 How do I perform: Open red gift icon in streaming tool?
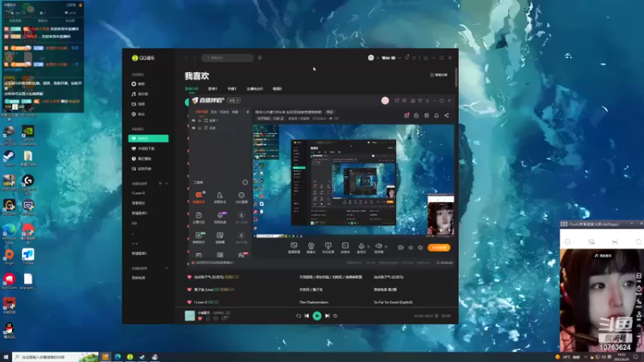tap(407, 115)
